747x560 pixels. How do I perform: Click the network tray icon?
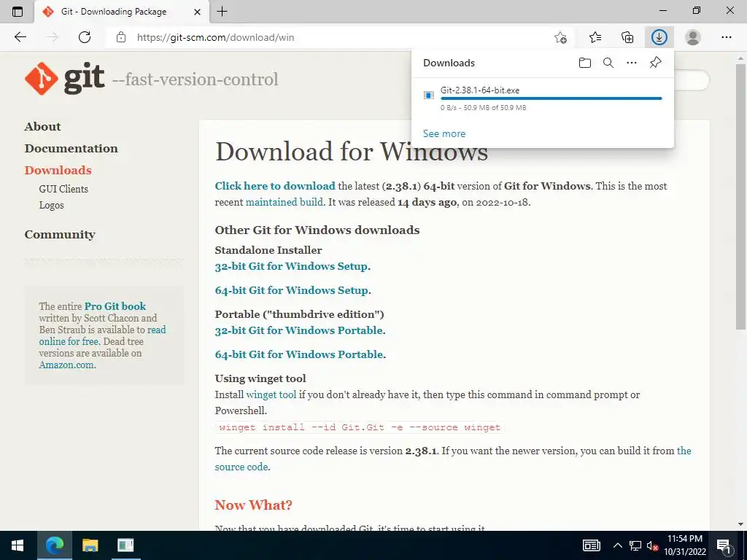coord(635,545)
